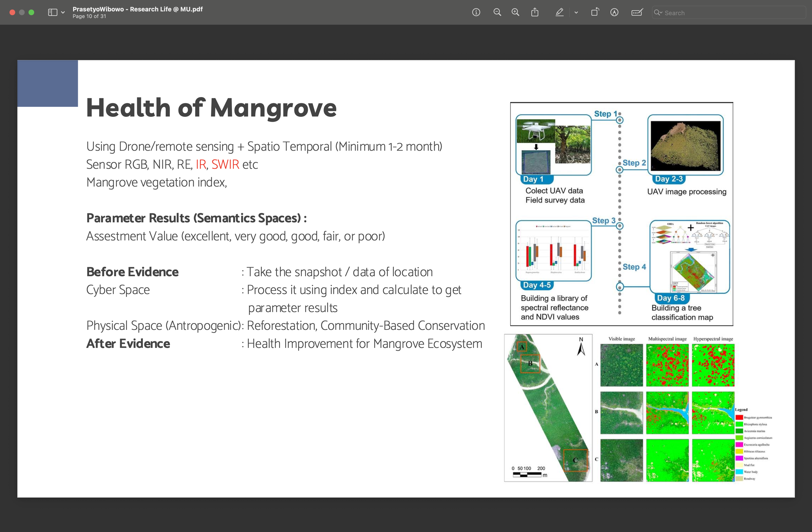Click the blue square on slide corner

pyautogui.click(x=47, y=83)
